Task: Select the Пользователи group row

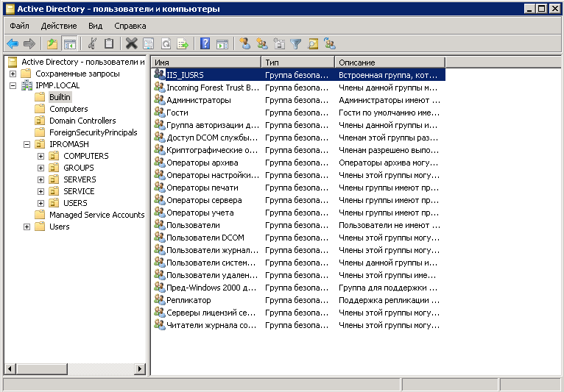Action: tap(298, 225)
